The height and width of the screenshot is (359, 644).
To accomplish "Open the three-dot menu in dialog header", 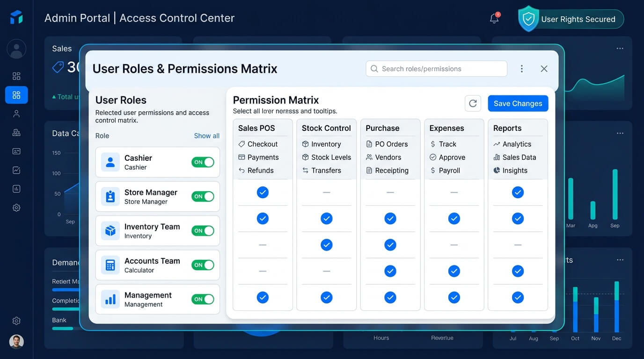I will pos(521,69).
